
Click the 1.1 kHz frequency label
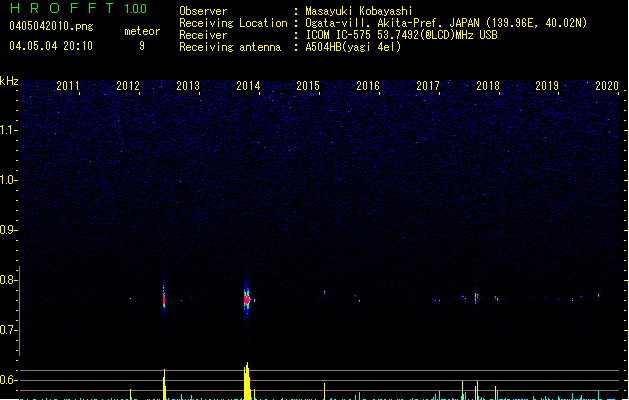click(x=8, y=130)
